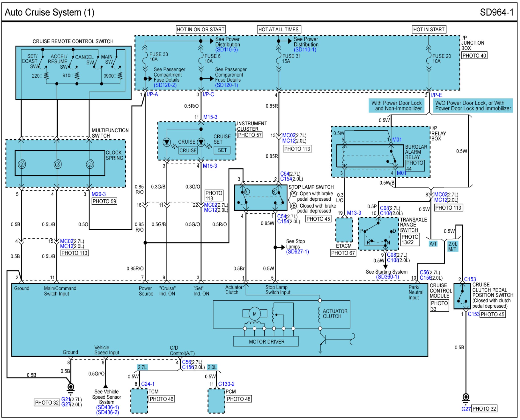Click the FUSE 20 10A symbol
Screen dimensions: 520x420
coord(429,58)
